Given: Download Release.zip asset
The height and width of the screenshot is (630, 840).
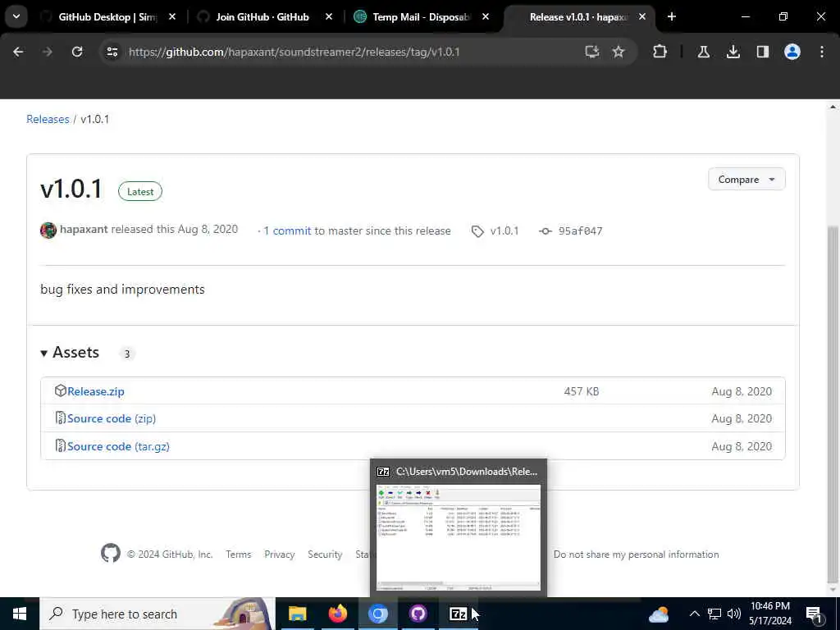Looking at the screenshot, I should (x=96, y=391).
